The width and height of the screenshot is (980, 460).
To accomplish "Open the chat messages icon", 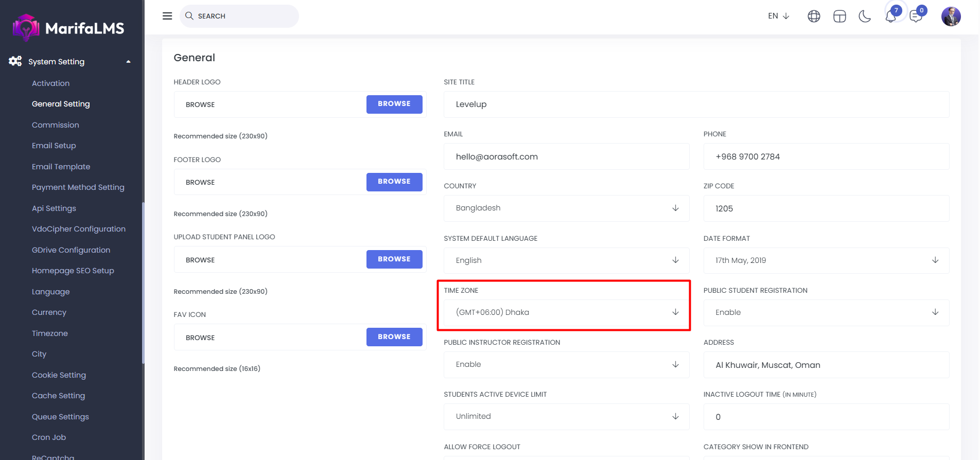I will pos(916,16).
